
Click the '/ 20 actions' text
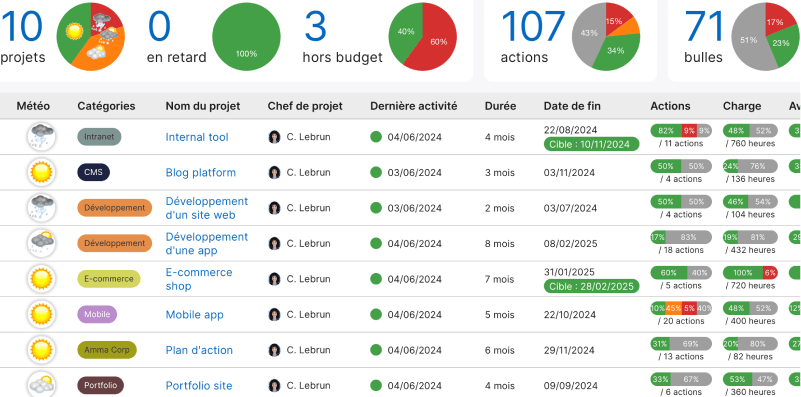click(681, 321)
